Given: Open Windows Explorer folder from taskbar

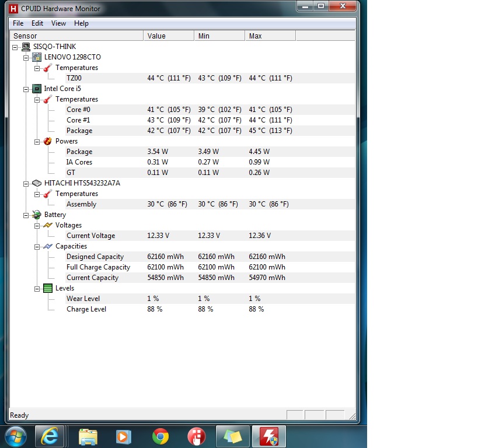Looking at the screenshot, I should [88, 437].
